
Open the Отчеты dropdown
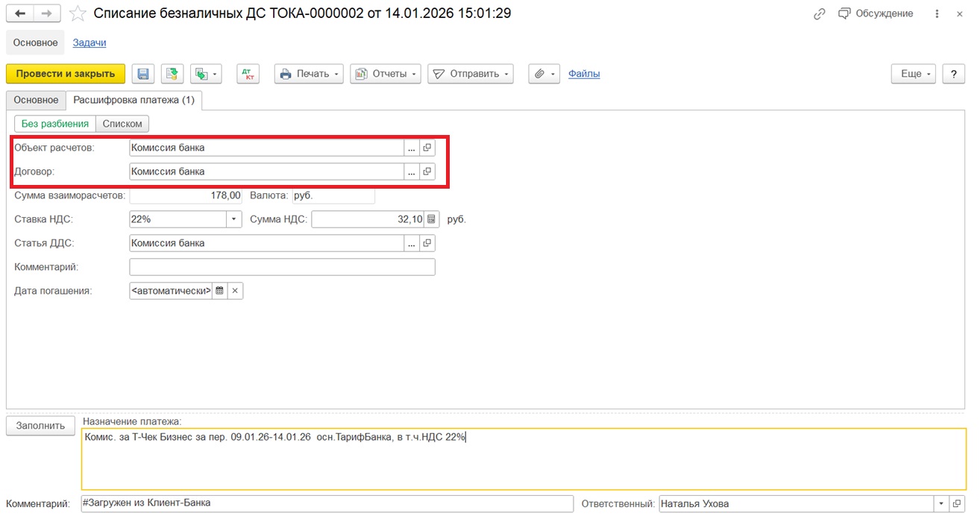pyautogui.click(x=386, y=74)
